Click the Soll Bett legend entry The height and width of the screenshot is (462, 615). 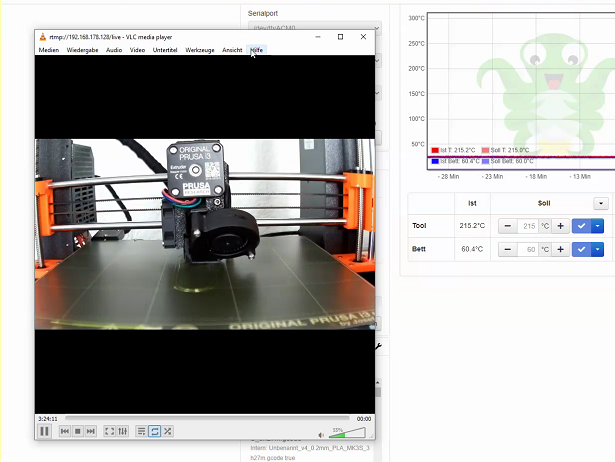click(x=508, y=161)
